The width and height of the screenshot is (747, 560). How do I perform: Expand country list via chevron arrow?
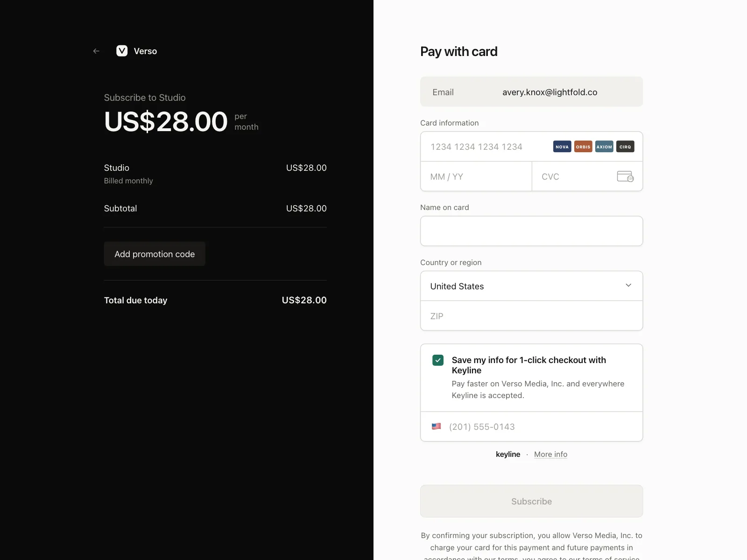point(628,285)
